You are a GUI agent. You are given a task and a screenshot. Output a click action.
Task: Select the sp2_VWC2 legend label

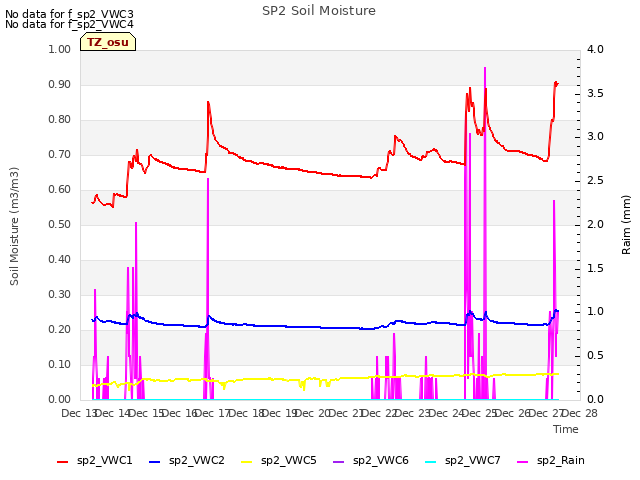197,461
